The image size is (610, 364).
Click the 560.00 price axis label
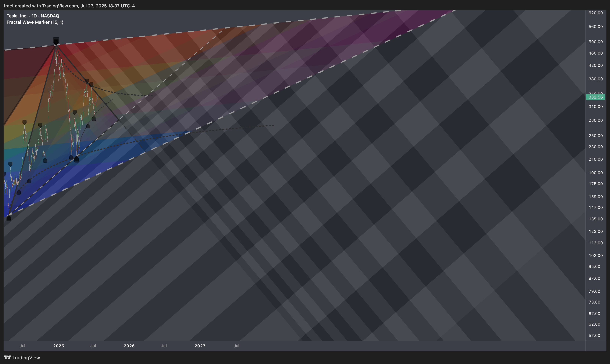(x=596, y=27)
